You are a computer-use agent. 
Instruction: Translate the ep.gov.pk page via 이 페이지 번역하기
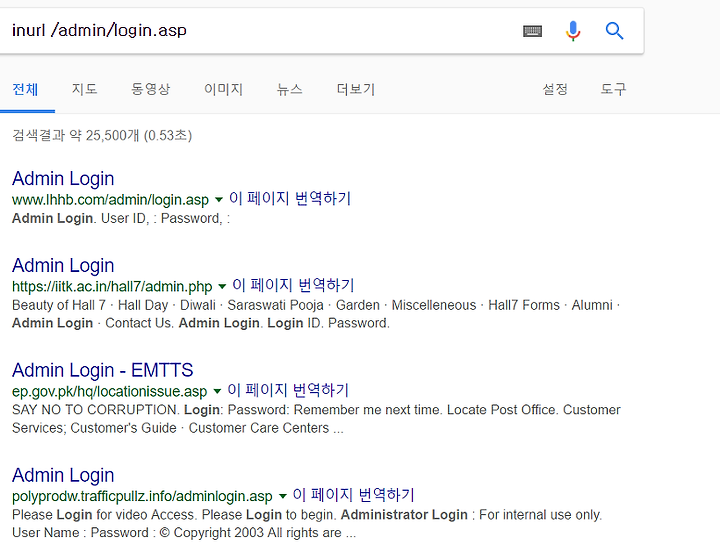(288, 390)
